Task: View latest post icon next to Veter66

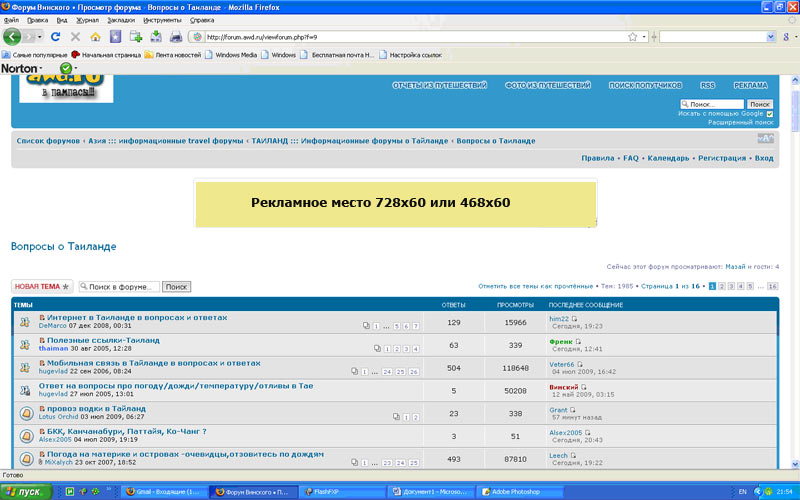Action: (580, 364)
